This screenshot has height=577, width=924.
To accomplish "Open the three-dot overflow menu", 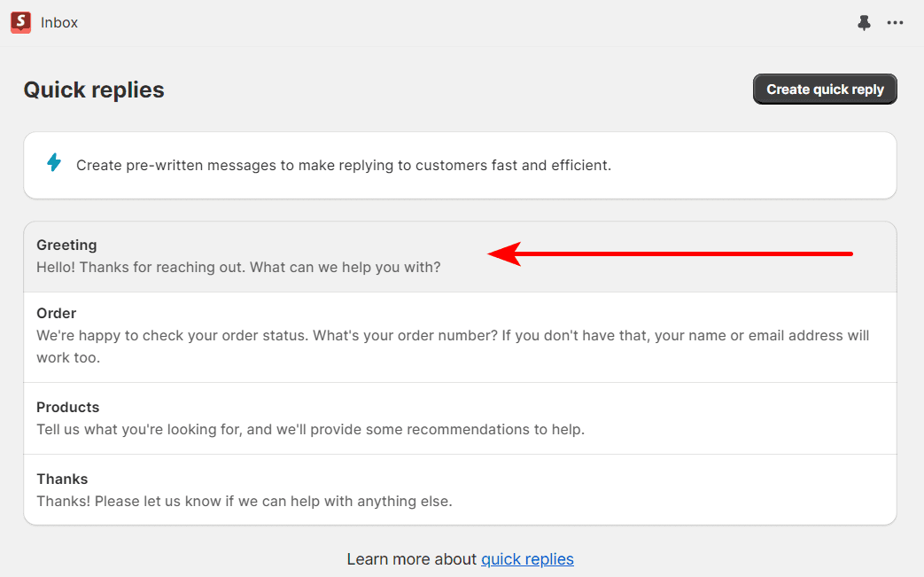I will (895, 22).
